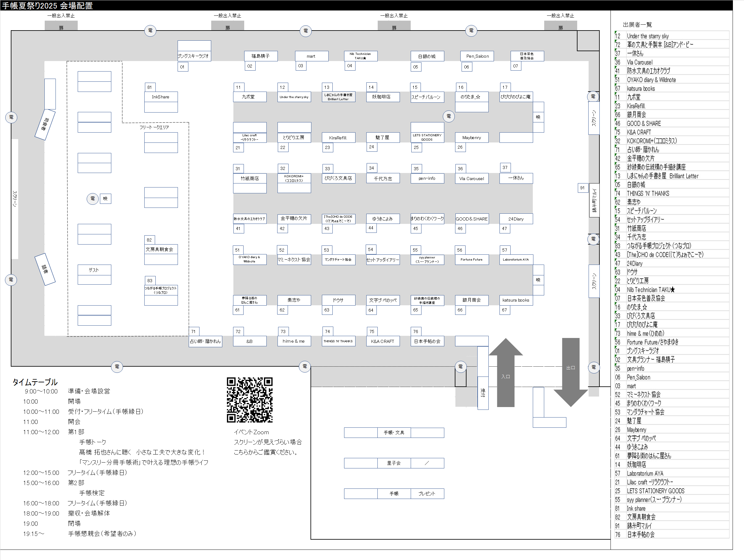
Task: Click the Event Zoom QR code
Action: point(249,400)
